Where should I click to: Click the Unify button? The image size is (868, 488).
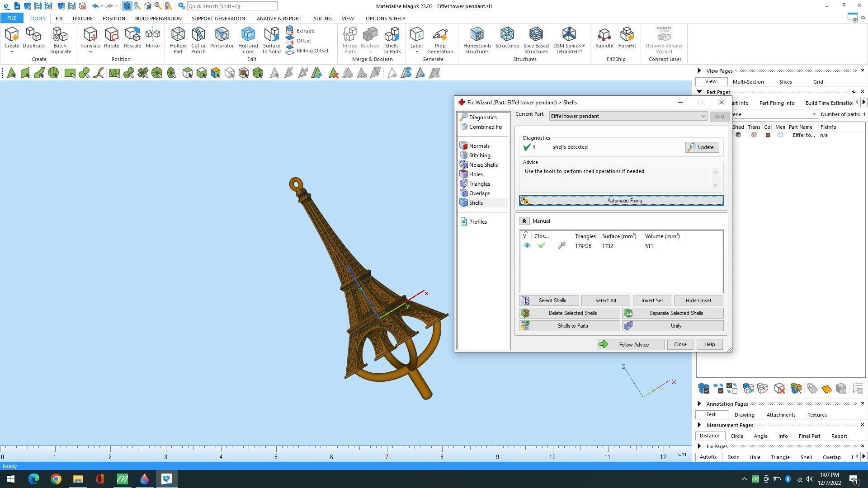(672, 326)
